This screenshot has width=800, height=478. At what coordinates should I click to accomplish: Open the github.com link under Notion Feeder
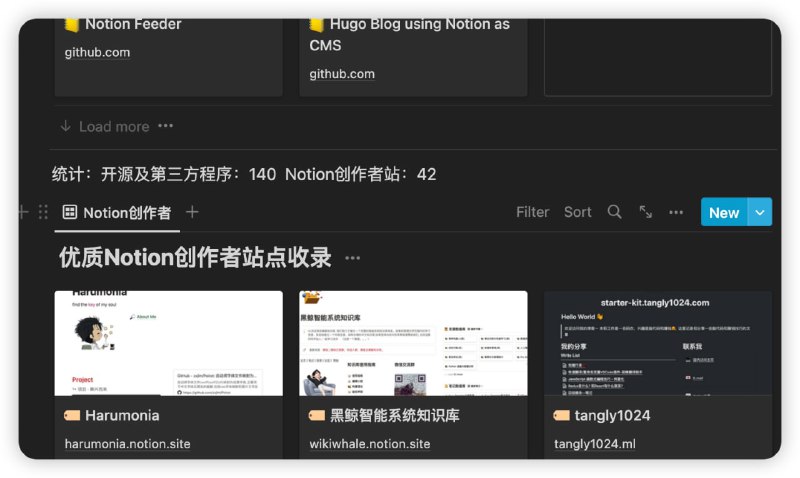(97, 53)
